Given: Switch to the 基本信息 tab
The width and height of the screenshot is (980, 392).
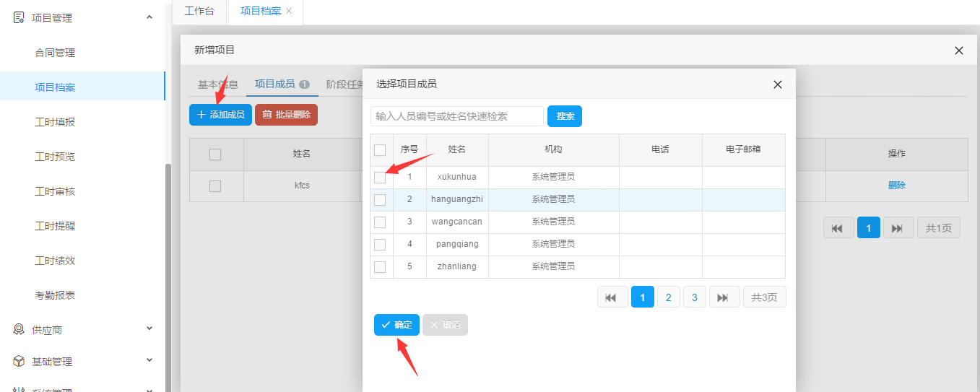Looking at the screenshot, I should 217,84.
